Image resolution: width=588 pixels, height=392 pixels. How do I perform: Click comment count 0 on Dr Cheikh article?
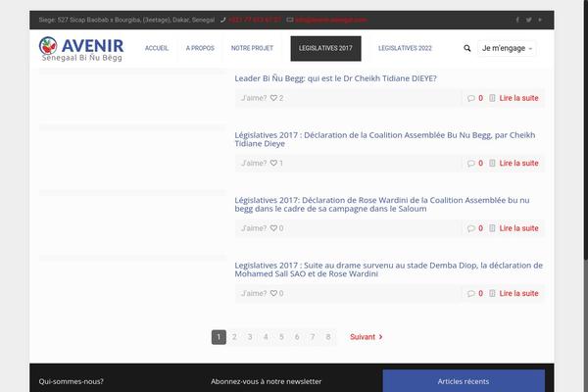481,98
